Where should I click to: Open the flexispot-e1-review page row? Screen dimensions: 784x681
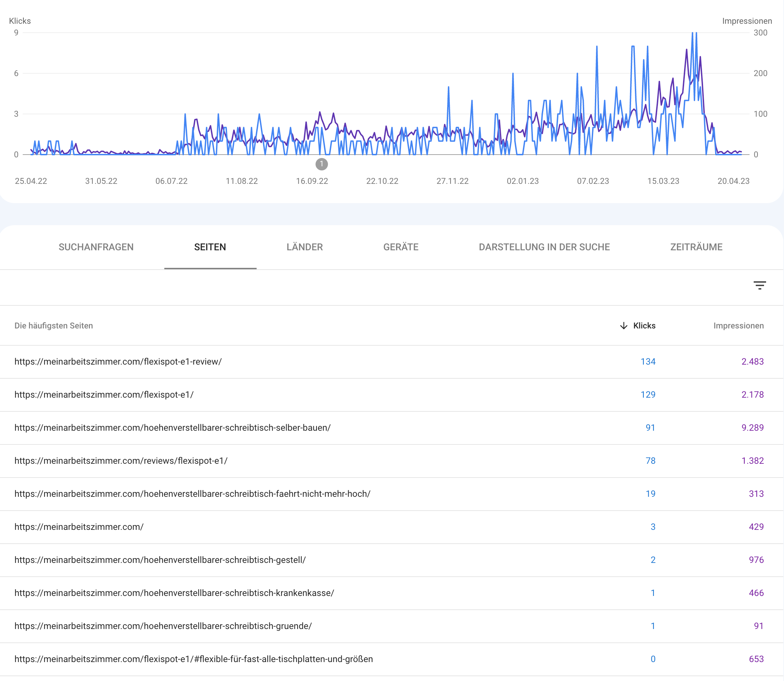(x=392, y=362)
